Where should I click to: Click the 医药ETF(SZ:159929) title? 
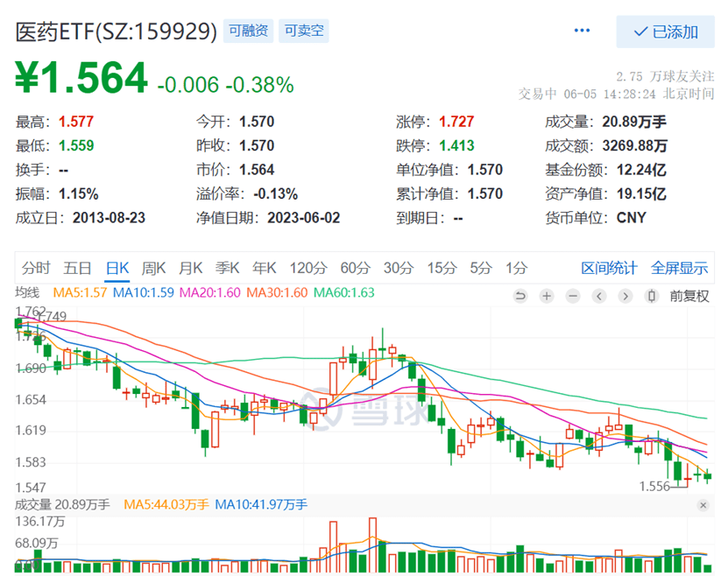pos(116,32)
